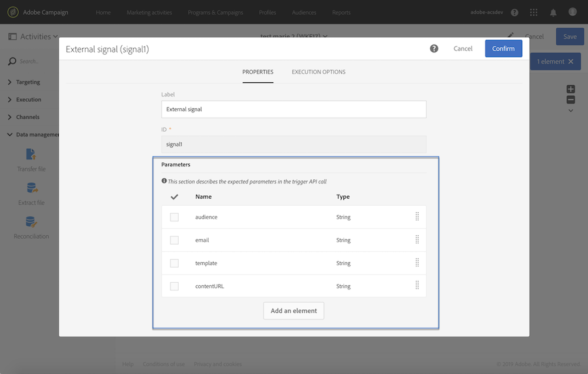
Task: Check the audience parameter checkbox
Action: (175, 217)
